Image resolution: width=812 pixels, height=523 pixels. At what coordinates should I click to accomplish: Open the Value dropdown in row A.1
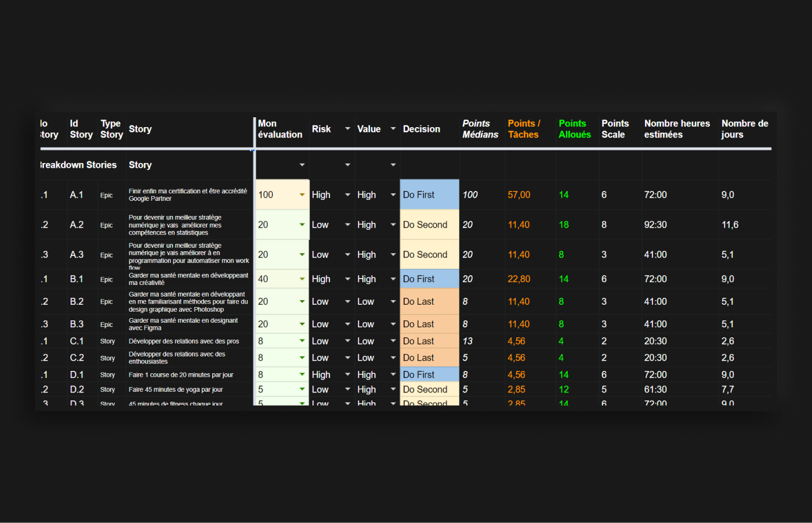coord(393,195)
